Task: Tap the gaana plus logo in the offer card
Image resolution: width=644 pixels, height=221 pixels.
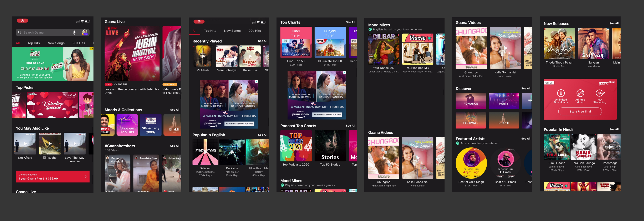Action: [x=607, y=83]
